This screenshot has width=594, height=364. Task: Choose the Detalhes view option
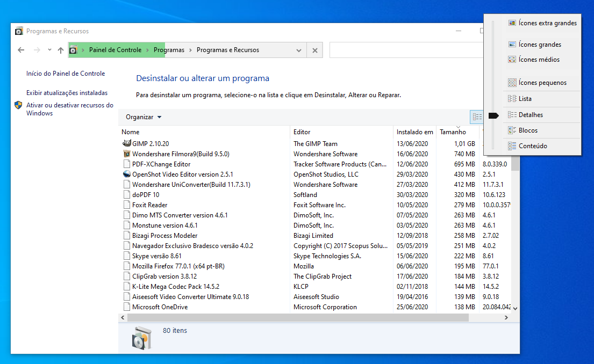point(542,115)
